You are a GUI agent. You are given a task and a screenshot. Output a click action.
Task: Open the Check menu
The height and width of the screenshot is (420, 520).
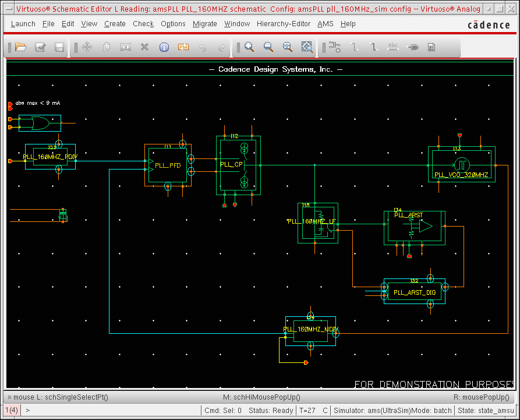tap(143, 24)
